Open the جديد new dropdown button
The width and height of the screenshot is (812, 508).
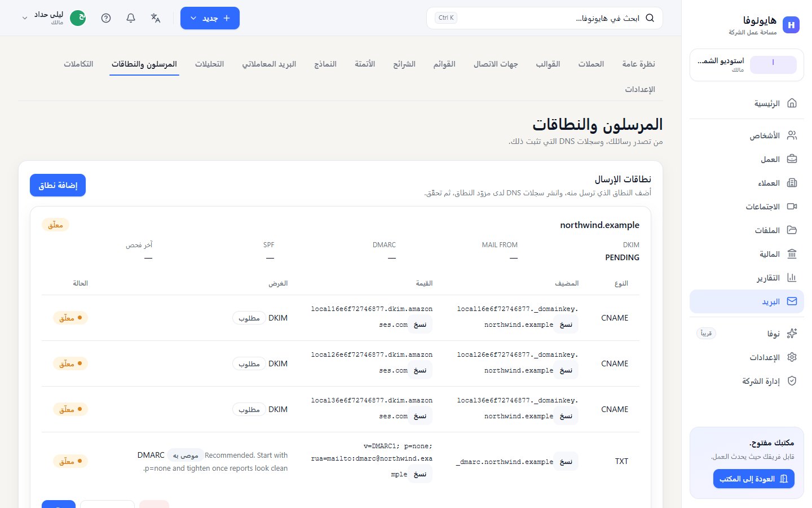(x=210, y=18)
